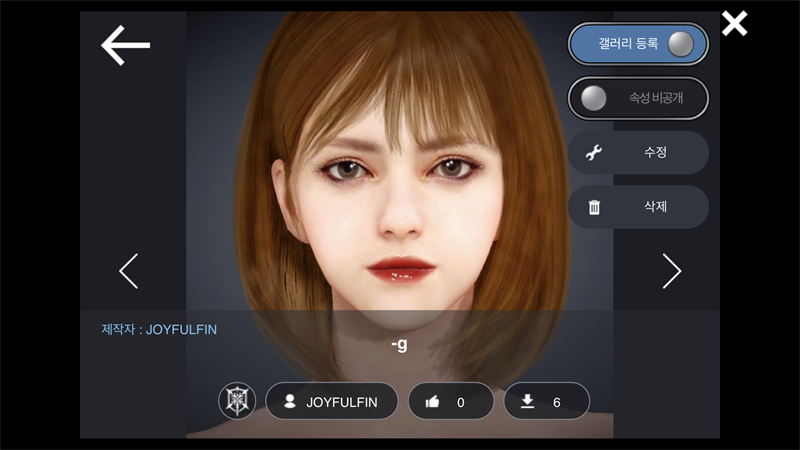Go back with the large left arrow
This screenshot has width=800, height=450.
coord(126,45)
